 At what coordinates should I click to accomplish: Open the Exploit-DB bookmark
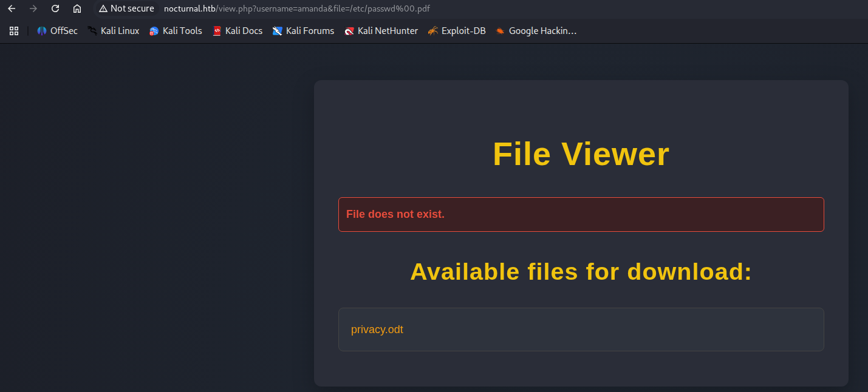(457, 31)
